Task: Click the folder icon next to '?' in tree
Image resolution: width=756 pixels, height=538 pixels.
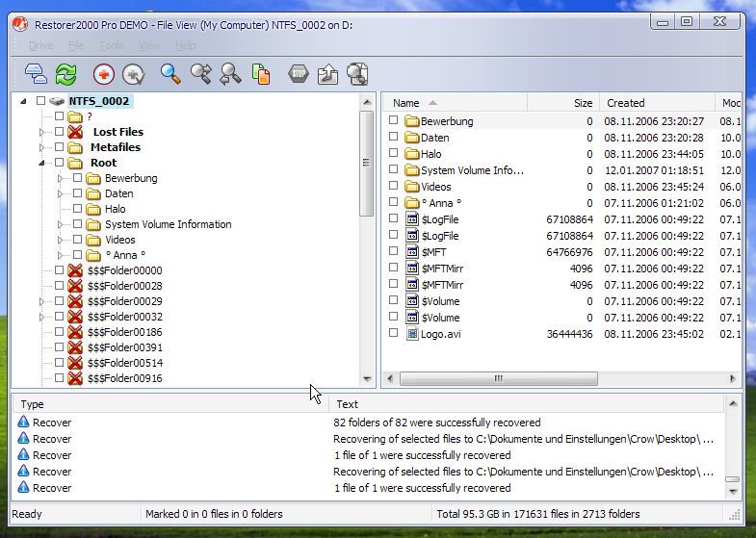Action: (75, 116)
